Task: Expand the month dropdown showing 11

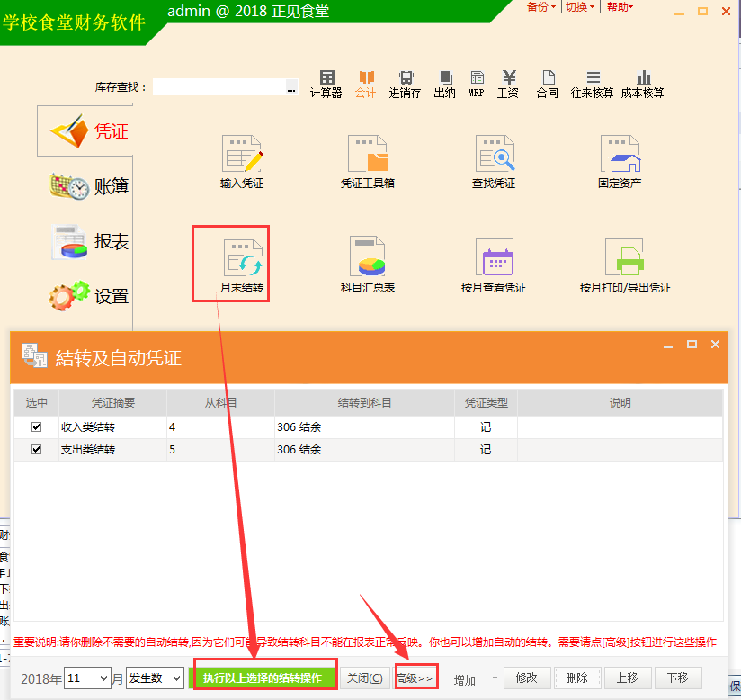Action: tap(103, 678)
